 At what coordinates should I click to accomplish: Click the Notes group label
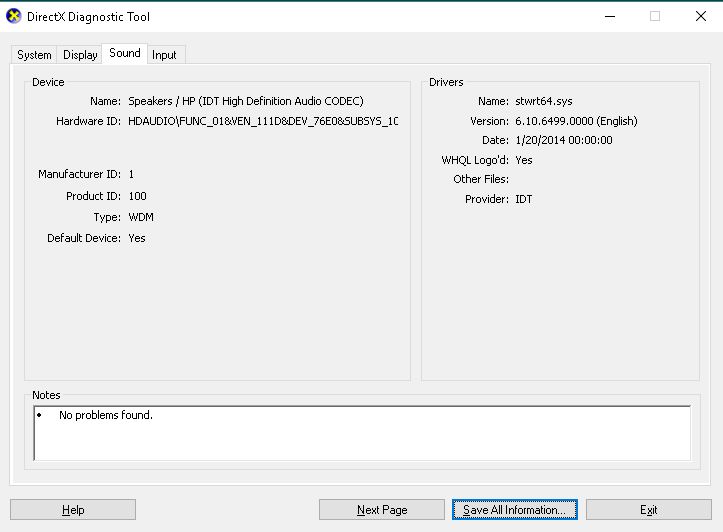tap(46, 395)
